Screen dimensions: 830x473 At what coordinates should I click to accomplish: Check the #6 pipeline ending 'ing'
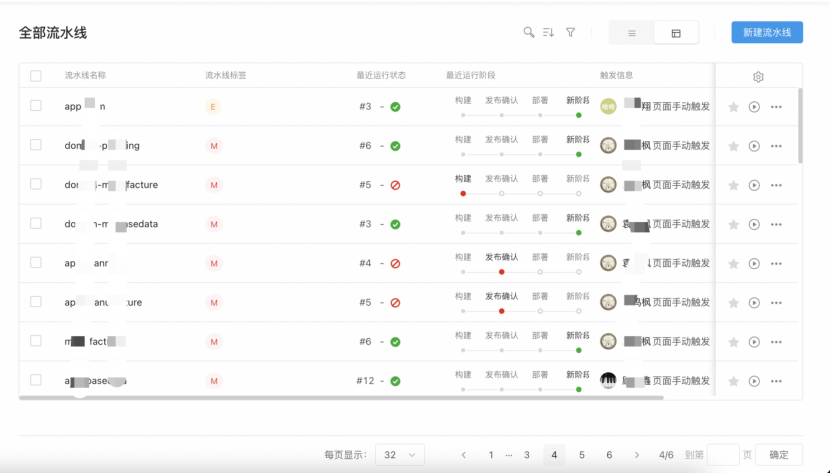[35, 145]
